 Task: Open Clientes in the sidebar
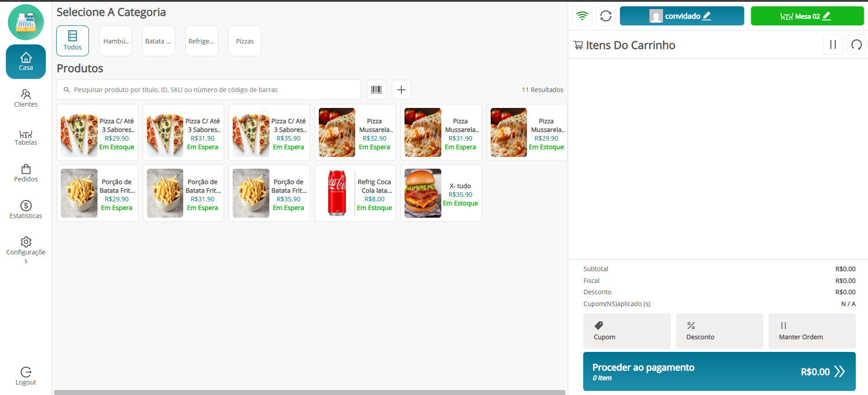26,98
